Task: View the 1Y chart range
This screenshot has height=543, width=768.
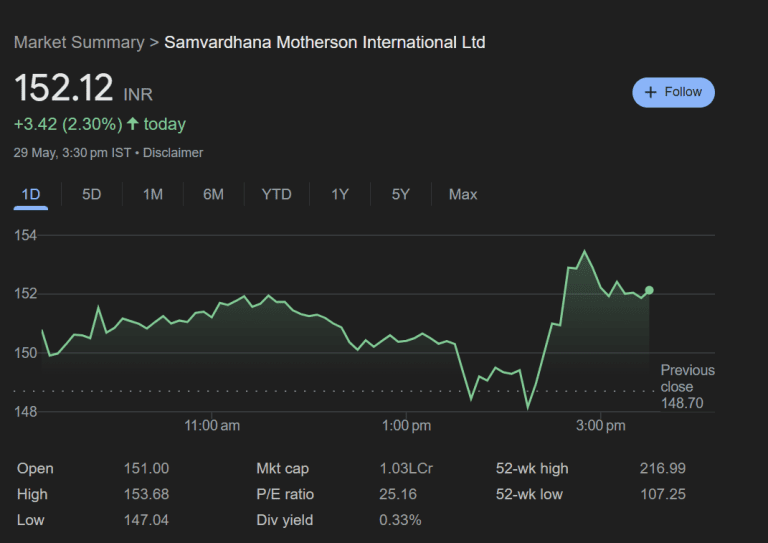Action: pyautogui.click(x=340, y=194)
